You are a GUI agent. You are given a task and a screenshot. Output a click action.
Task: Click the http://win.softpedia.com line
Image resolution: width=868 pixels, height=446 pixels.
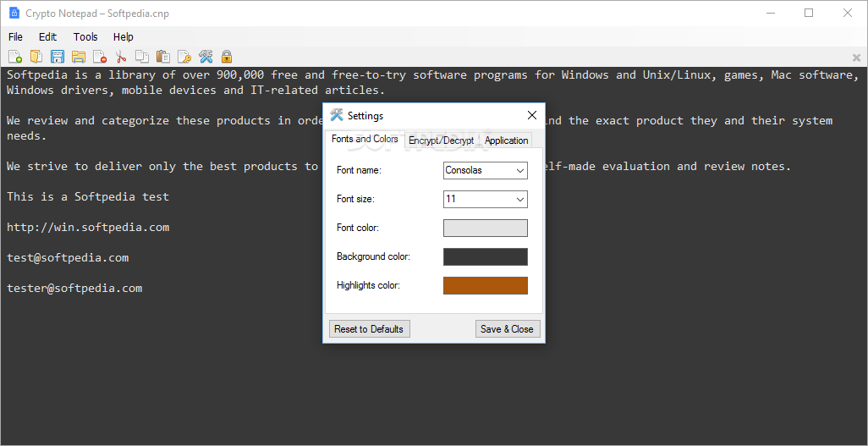[x=88, y=227]
